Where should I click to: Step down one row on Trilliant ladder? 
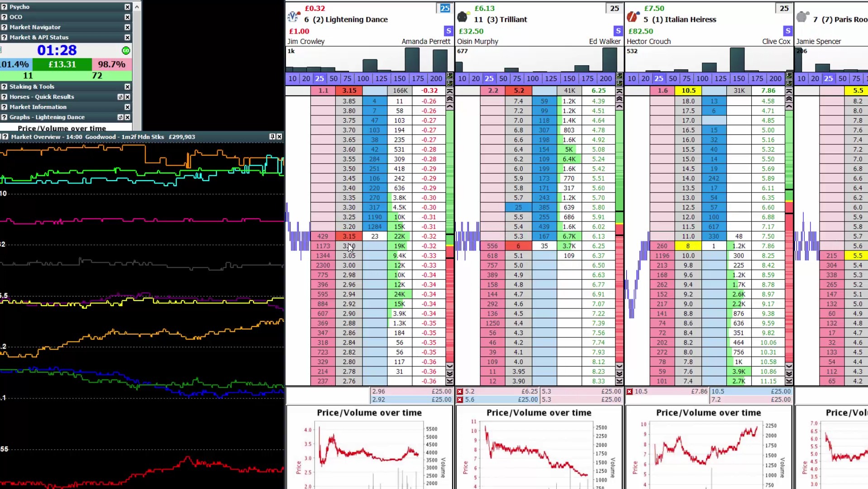point(620,366)
